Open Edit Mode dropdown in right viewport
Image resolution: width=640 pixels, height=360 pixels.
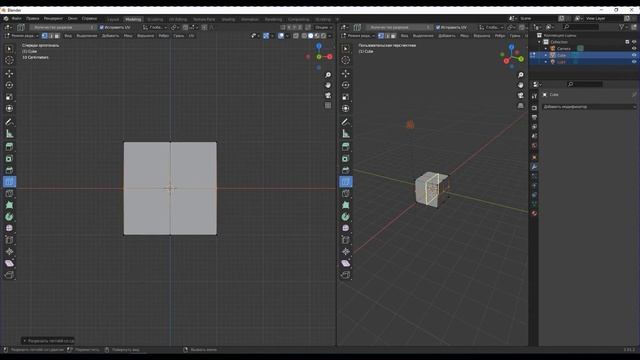tap(358, 36)
